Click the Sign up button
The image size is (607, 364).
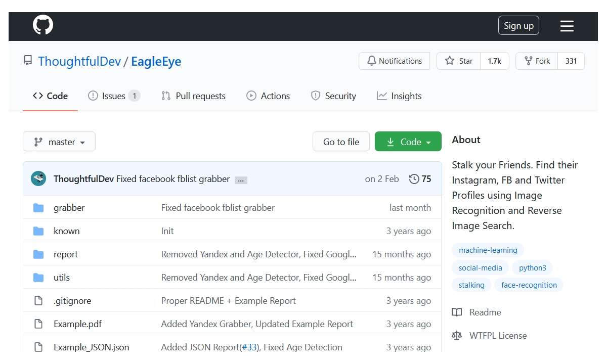tap(518, 26)
